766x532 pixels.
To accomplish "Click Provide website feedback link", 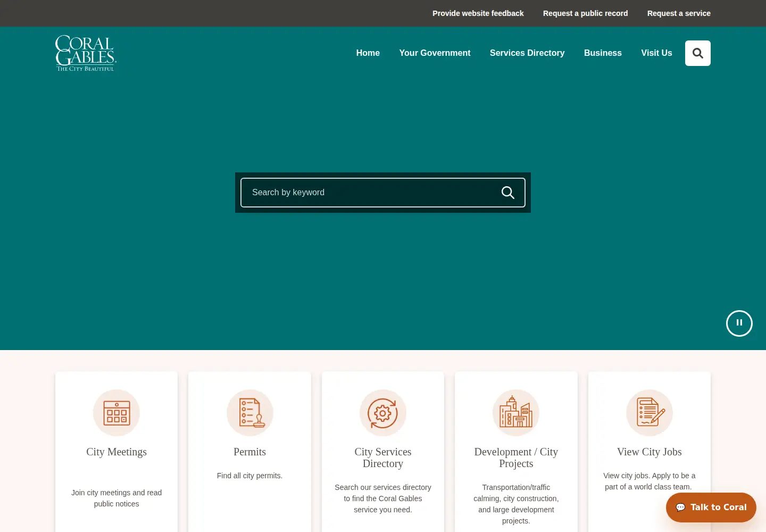I will tap(478, 13).
